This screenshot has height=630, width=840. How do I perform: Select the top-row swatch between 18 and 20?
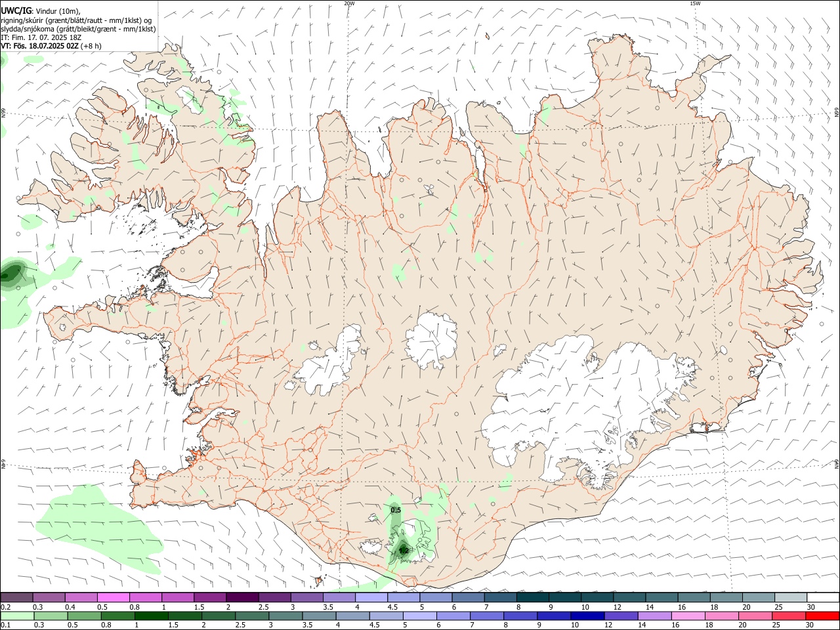pyautogui.click(x=726, y=597)
